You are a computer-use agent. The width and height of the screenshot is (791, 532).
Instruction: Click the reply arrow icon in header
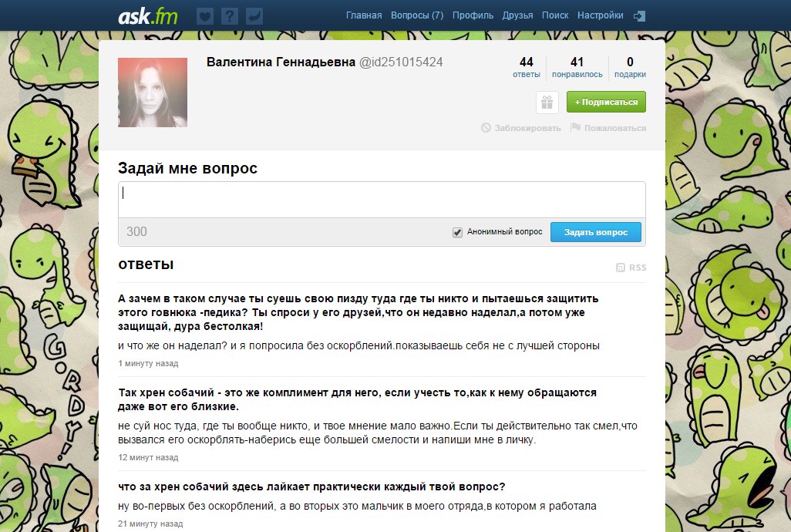(x=254, y=15)
